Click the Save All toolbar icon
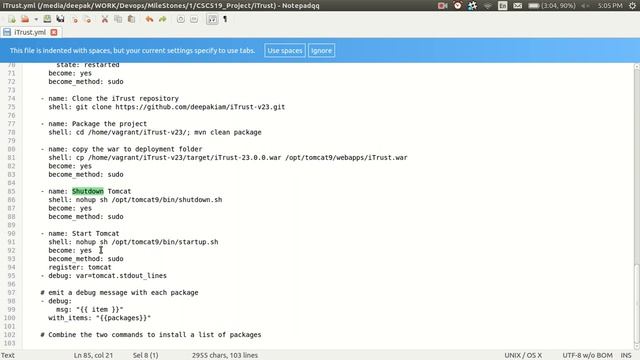Image resolution: width=640 pixels, height=360 pixels. coord(60,19)
